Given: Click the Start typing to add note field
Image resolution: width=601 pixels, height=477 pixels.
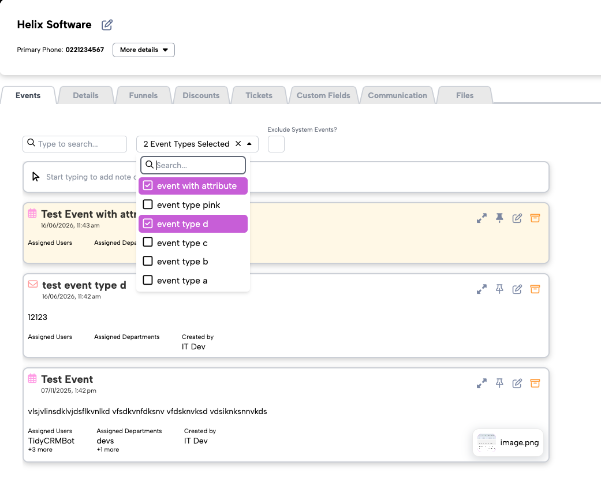Looking at the screenshot, I should (286, 177).
